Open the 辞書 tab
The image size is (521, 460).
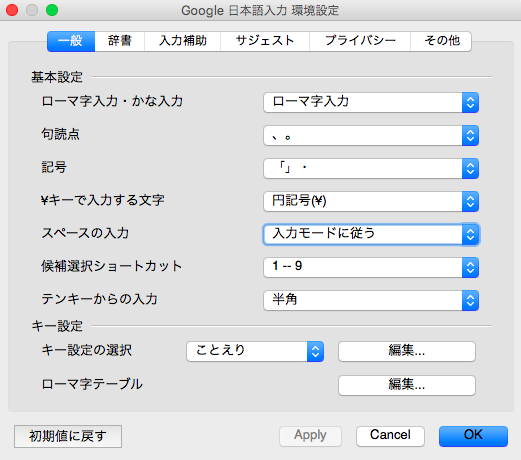pyautogui.click(x=120, y=41)
